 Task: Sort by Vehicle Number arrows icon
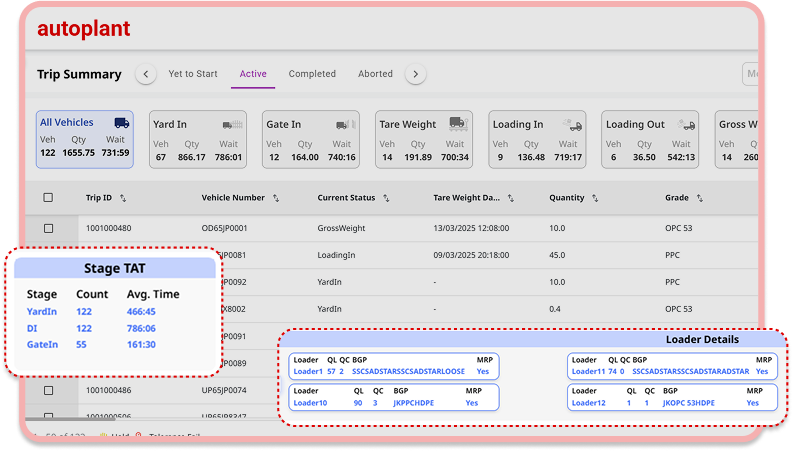coord(276,198)
